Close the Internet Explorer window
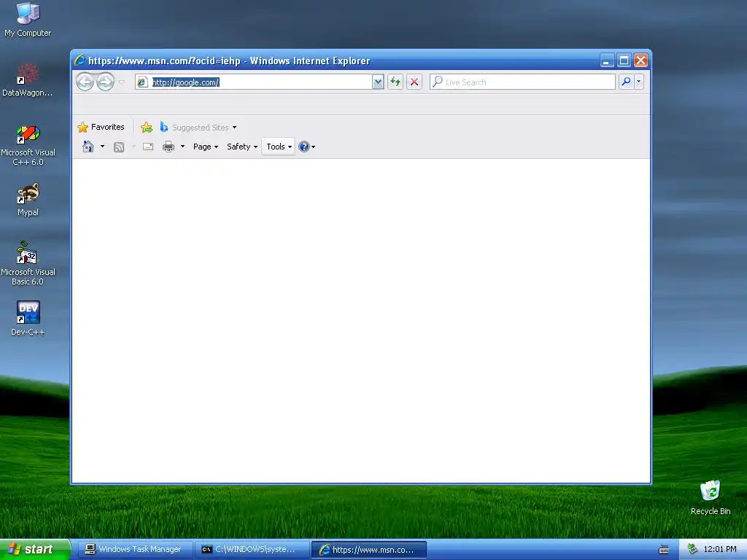 coord(640,61)
